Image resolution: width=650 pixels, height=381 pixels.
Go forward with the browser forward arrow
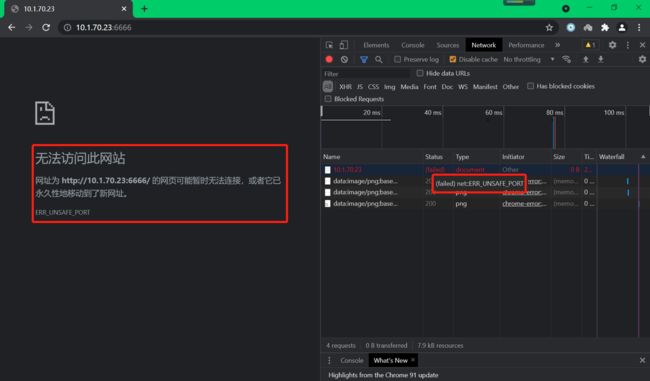[x=29, y=27]
